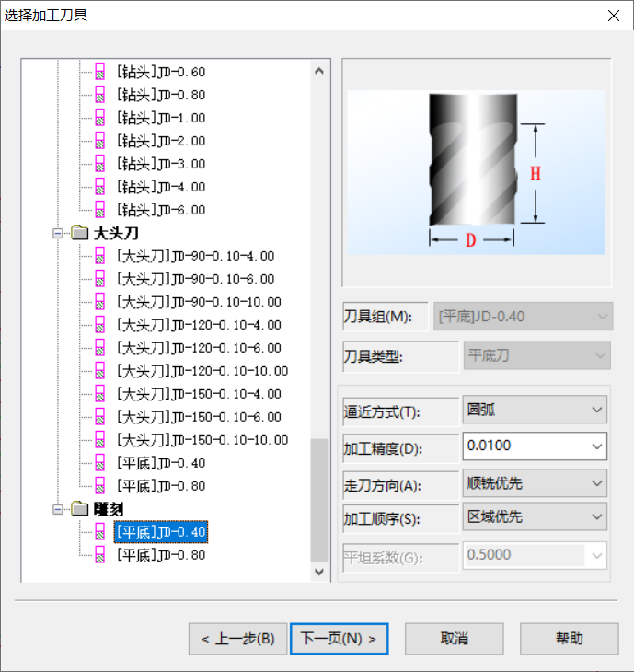Click the 帮助 button
Screen dimensions: 634x672
click(x=570, y=639)
